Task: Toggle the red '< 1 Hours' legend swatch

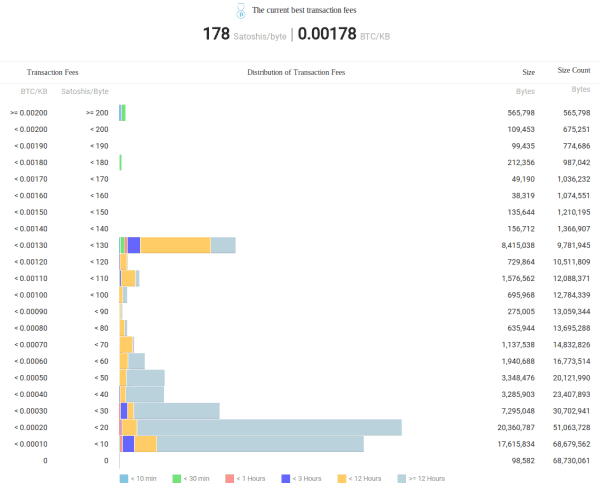Action: [x=230, y=479]
